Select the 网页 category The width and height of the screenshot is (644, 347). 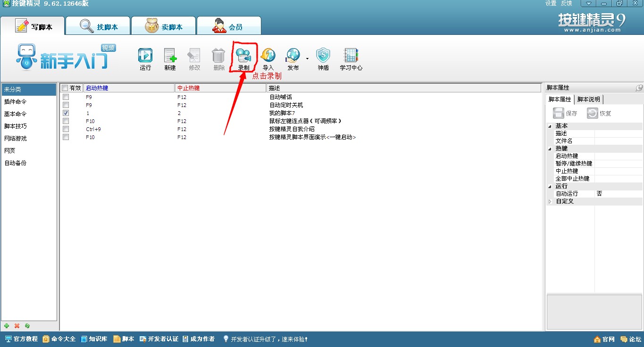[29, 151]
